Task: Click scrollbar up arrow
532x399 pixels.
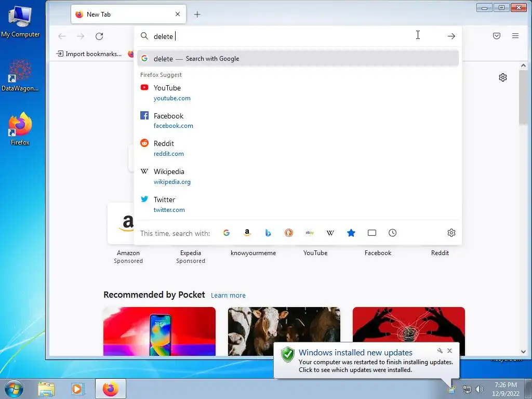Action: [x=523, y=65]
